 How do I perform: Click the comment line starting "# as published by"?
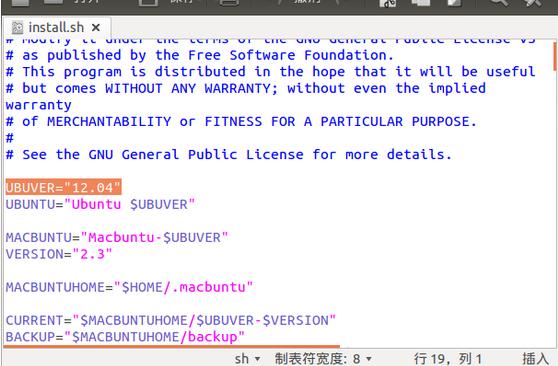pyautogui.click(x=200, y=55)
